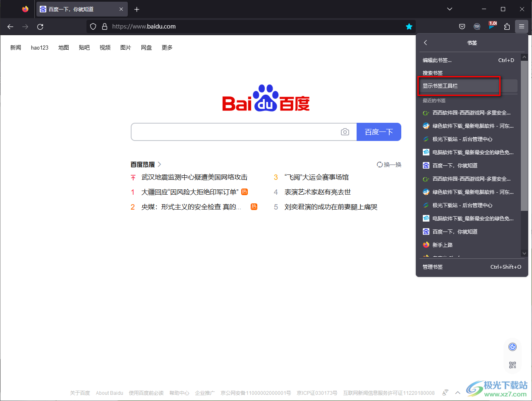
Task: Open 贴吧 link
Action: (x=84, y=48)
